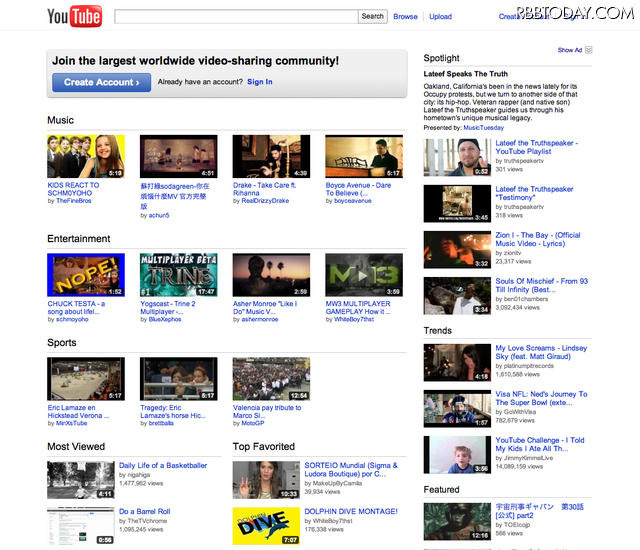Open the Valencia tribute to Marco thumbnail
Image resolution: width=640 pixels, height=550 pixels.
point(271,379)
